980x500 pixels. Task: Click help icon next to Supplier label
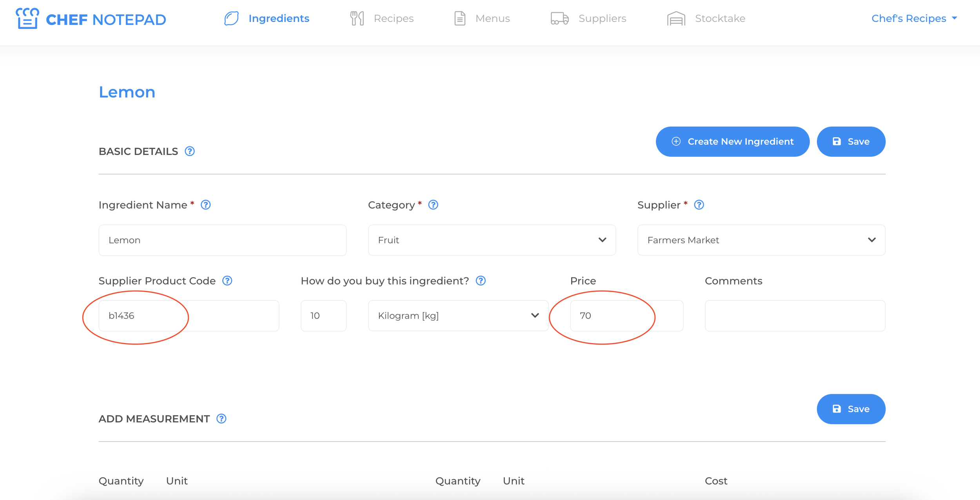tap(699, 205)
